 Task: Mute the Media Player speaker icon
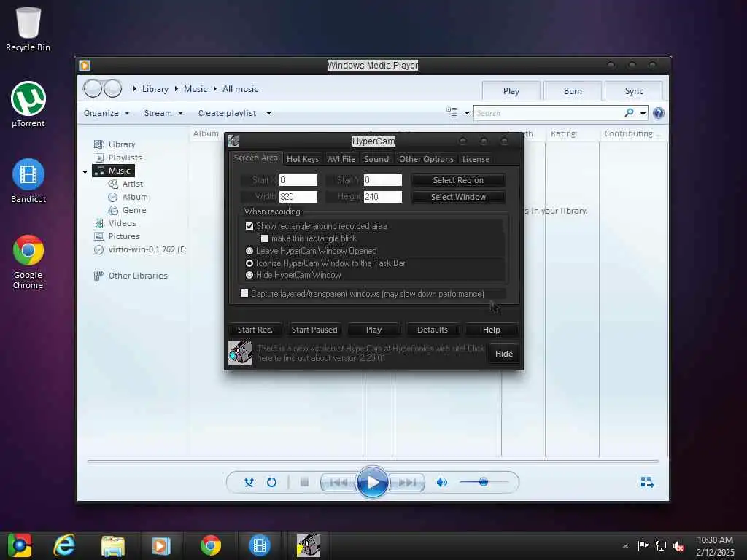(x=441, y=483)
